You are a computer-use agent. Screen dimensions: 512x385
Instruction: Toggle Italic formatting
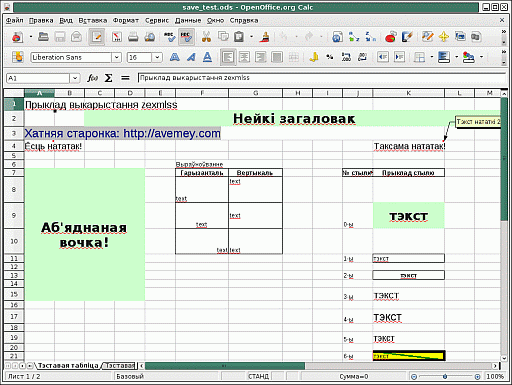pos(191,57)
